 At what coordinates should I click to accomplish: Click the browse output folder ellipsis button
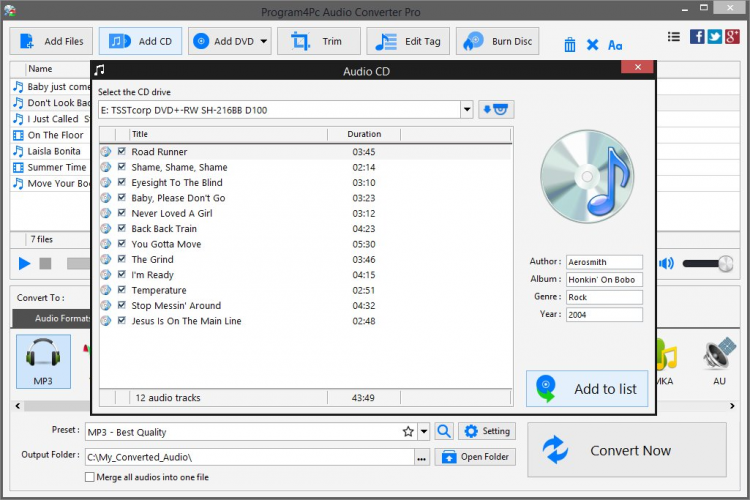[421, 457]
